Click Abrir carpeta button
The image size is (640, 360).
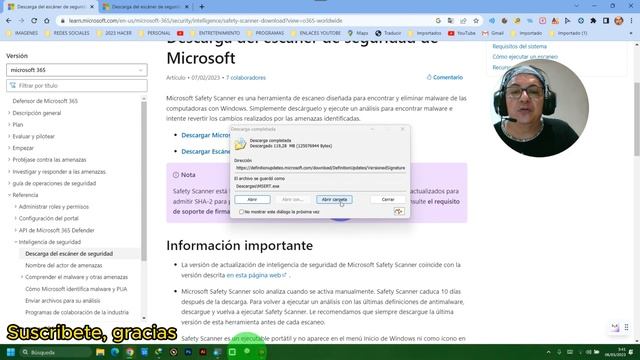tap(334, 200)
